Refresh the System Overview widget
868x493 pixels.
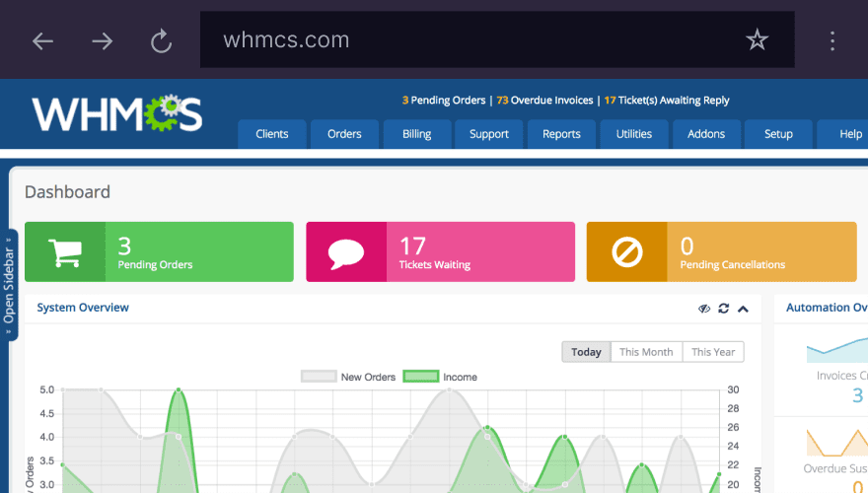click(724, 309)
